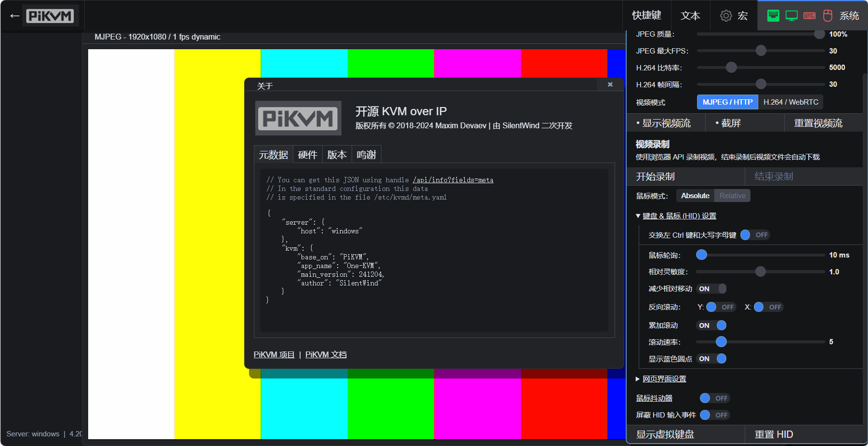Expand the 网页界面设置 section

pos(664,379)
